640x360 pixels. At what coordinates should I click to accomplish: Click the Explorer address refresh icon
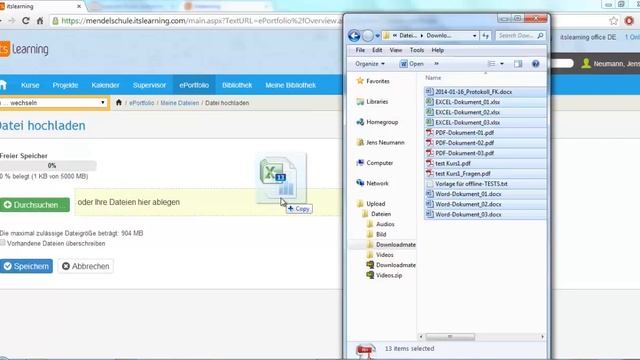coord(485,36)
